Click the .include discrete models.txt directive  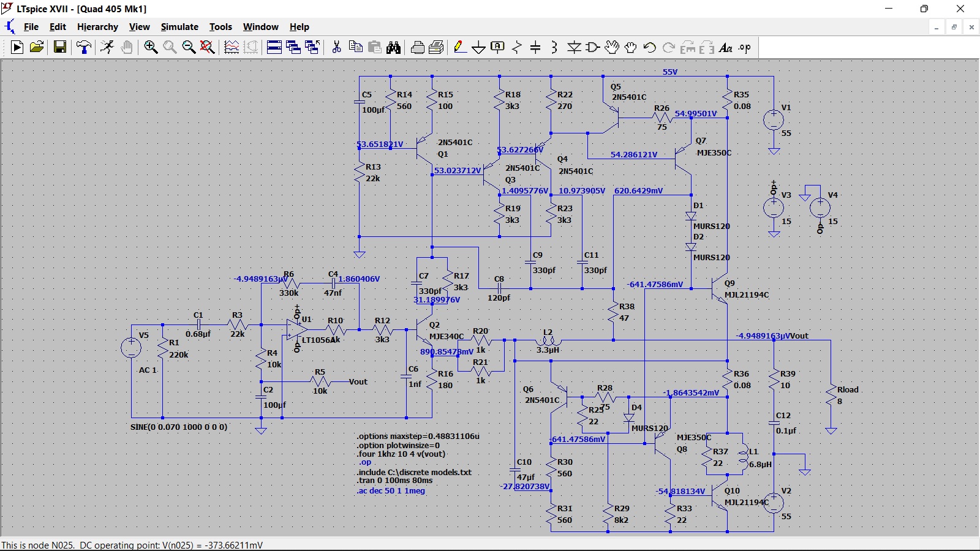[x=414, y=472]
